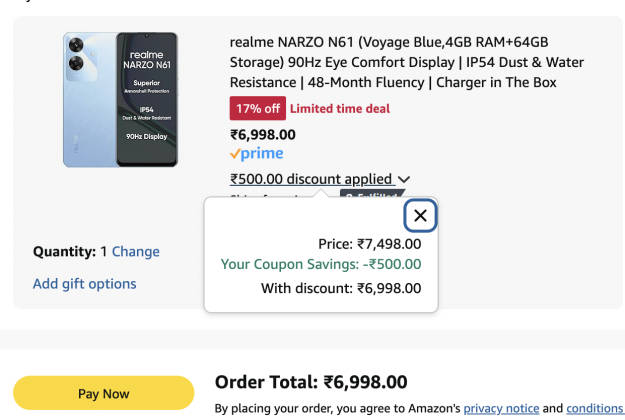625x420 pixels.
Task: Expand the discount applied chevron
Action: point(404,180)
